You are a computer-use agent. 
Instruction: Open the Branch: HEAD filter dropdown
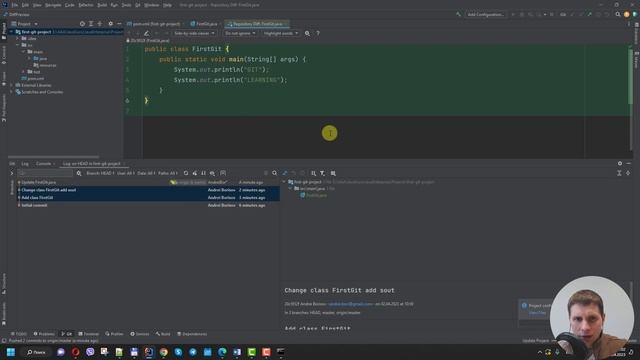pyautogui.click(x=100, y=173)
